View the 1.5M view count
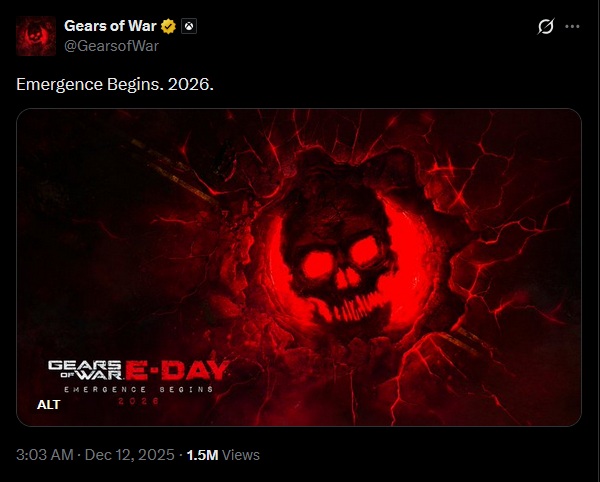 (202, 455)
